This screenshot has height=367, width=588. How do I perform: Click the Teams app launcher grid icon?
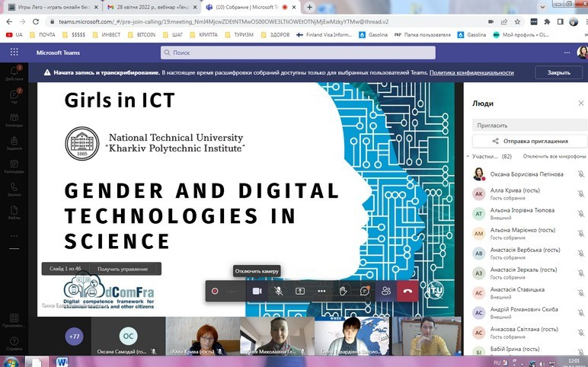[x=14, y=52]
